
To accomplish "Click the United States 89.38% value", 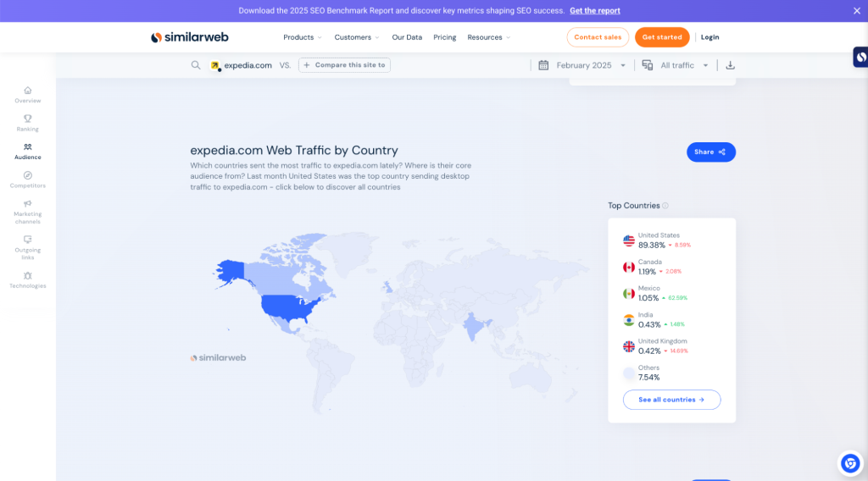I will coord(652,245).
